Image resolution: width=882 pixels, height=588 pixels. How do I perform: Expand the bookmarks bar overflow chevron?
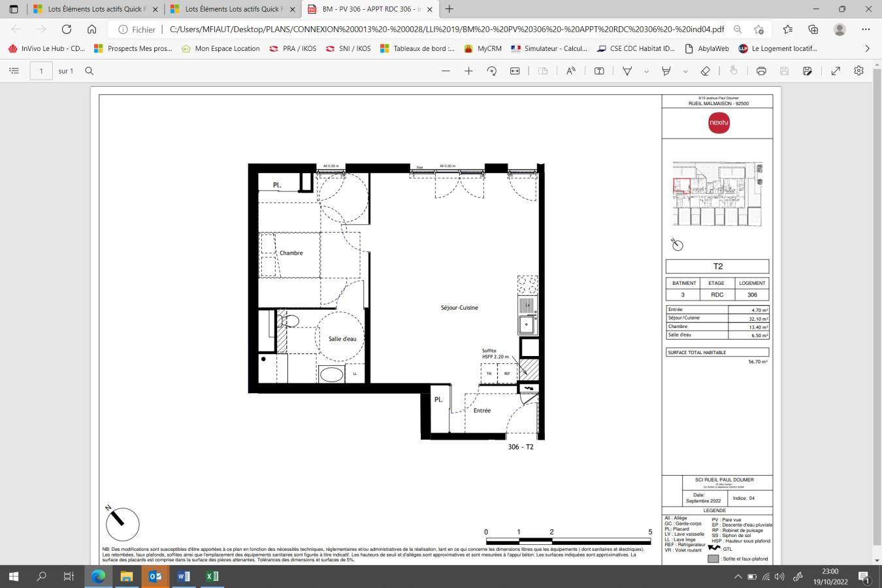867,48
